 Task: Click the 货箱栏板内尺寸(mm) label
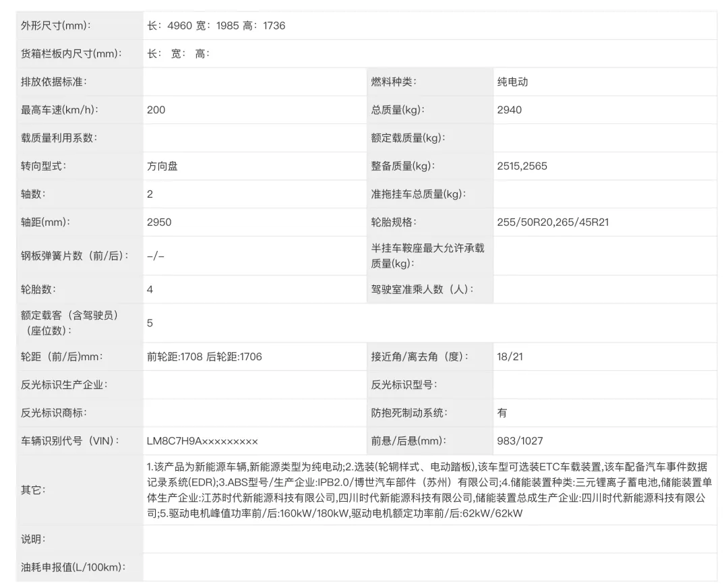[x=71, y=54]
